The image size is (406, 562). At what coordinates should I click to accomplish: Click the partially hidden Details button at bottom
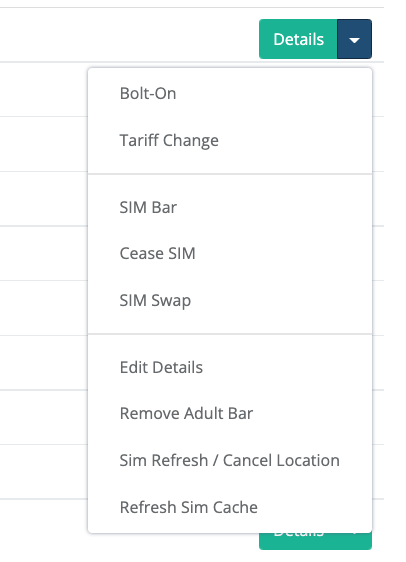(298, 541)
